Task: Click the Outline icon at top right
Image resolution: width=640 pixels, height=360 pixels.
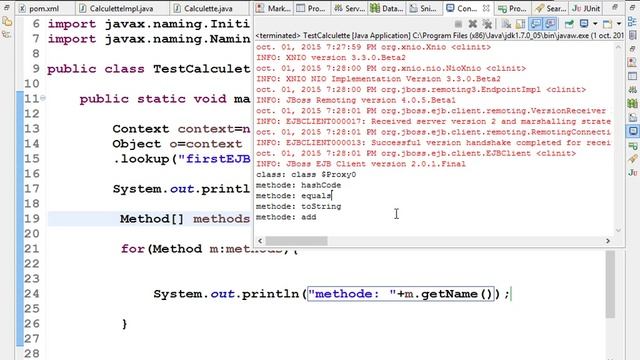Action: pyautogui.click(x=633, y=22)
